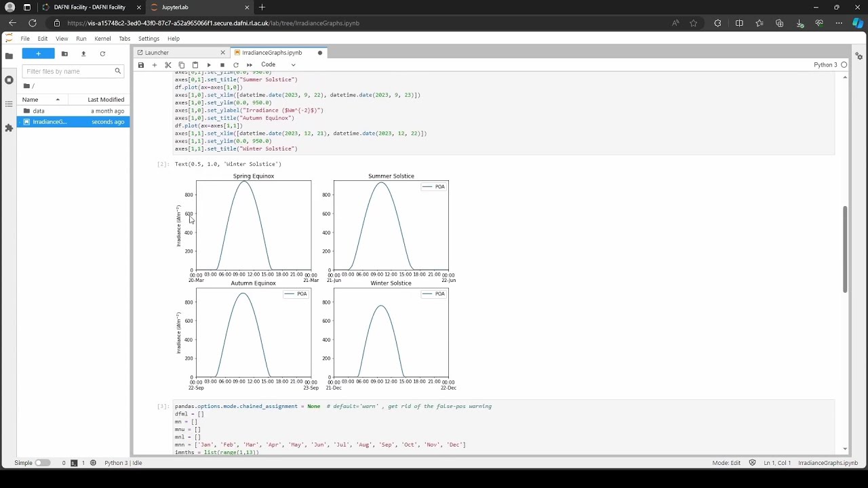Show Running Terminals and Kernels panel

pyautogui.click(x=9, y=80)
